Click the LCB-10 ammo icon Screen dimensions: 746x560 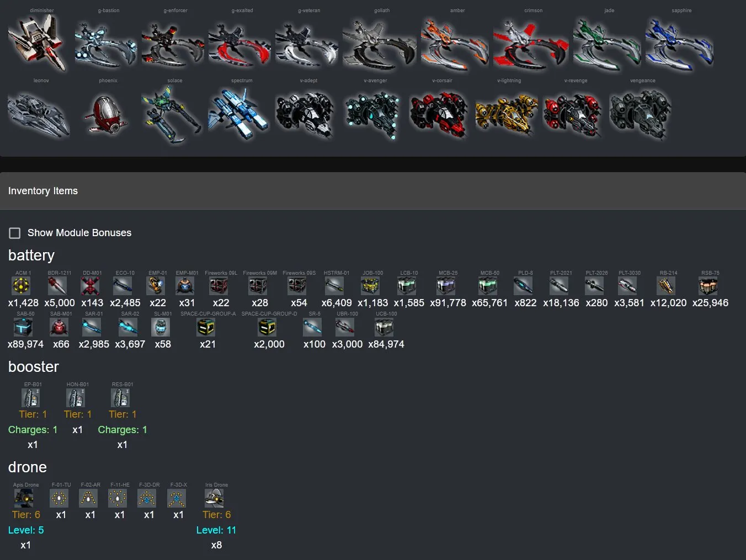click(407, 285)
